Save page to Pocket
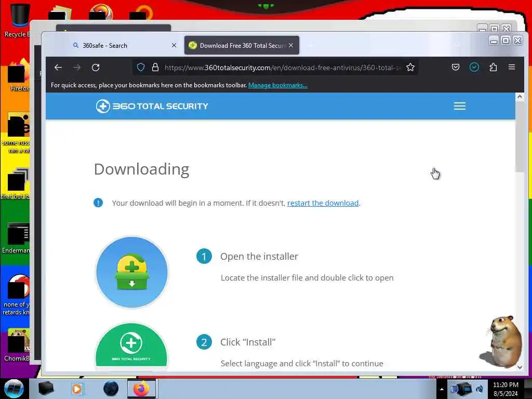 click(456, 67)
